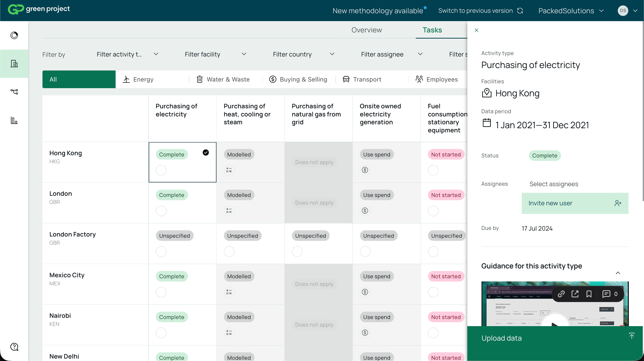Click the dollar icon in Hong Kong Use spend cell
This screenshot has width=644, height=361.
(x=365, y=170)
